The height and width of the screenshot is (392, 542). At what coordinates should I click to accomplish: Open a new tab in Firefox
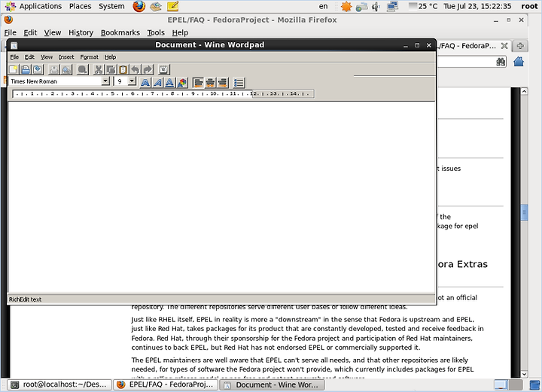(520, 46)
